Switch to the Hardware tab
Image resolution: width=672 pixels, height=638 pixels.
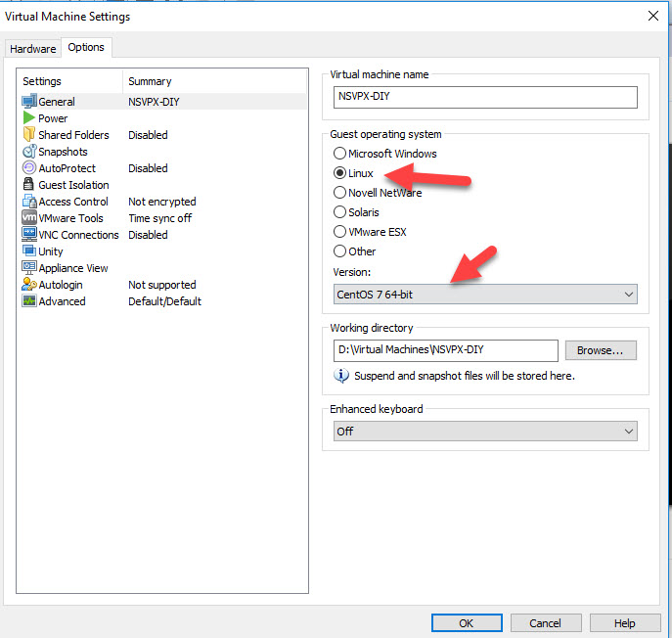(32, 49)
